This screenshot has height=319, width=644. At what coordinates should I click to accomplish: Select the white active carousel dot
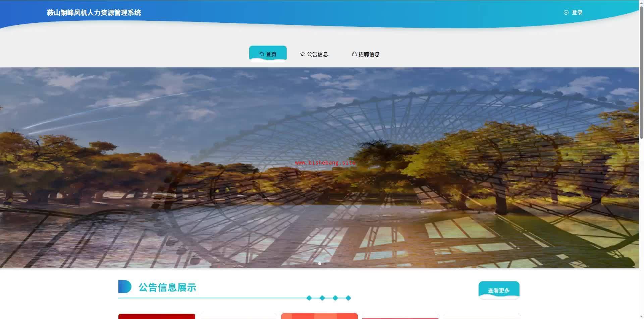point(320,264)
